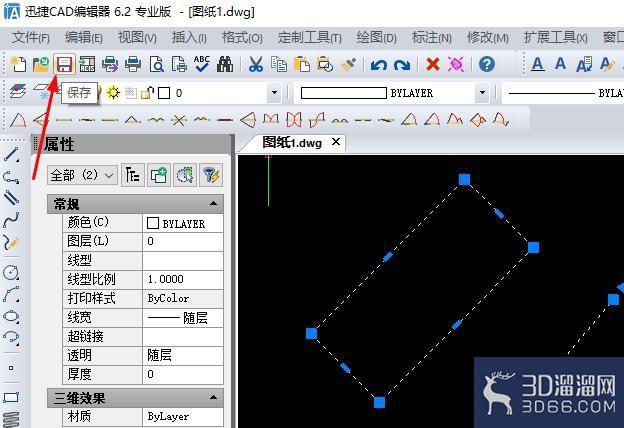Viewport: 624px width, 428px height.
Task: Open print preview magnifier icon
Action: pos(156,64)
